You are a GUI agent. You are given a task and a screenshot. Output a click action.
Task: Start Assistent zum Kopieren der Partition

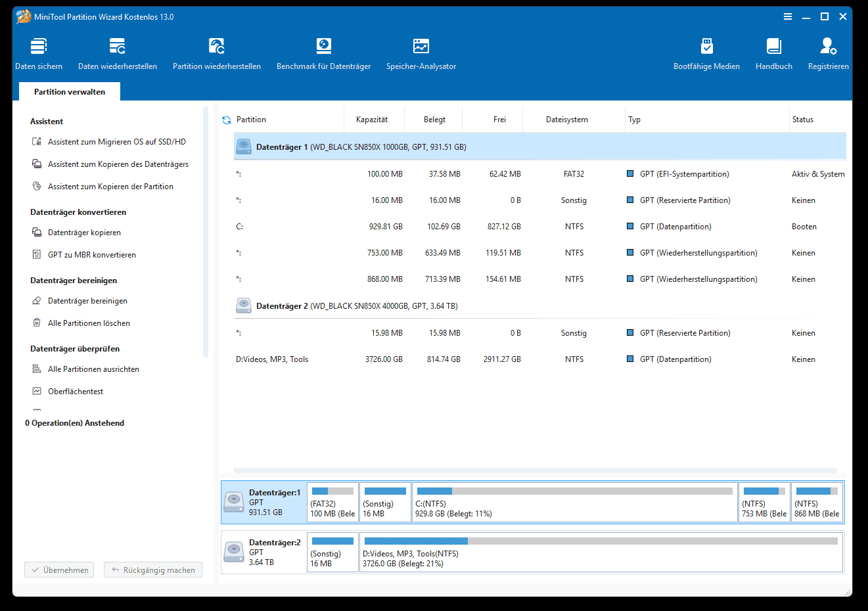[103, 187]
